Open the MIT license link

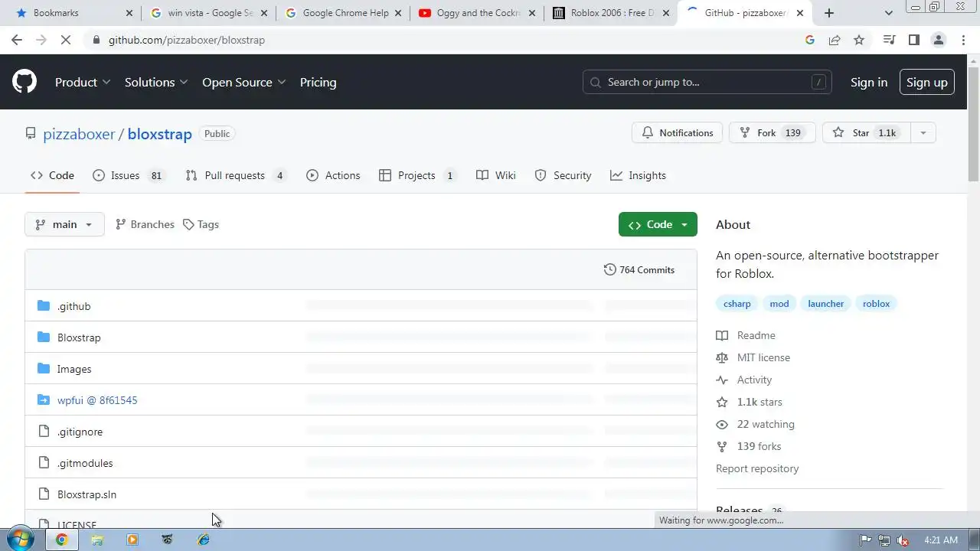pyautogui.click(x=763, y=357)
